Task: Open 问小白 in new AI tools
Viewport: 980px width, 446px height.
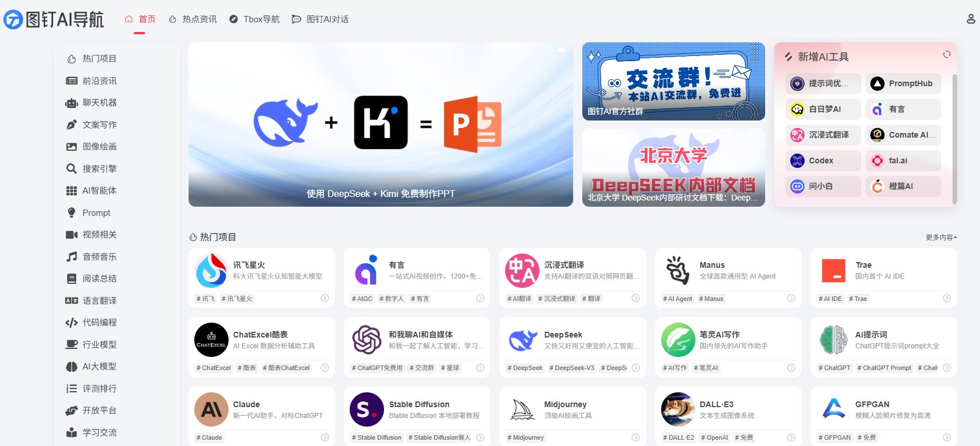Action: click(x=823, y=186)
